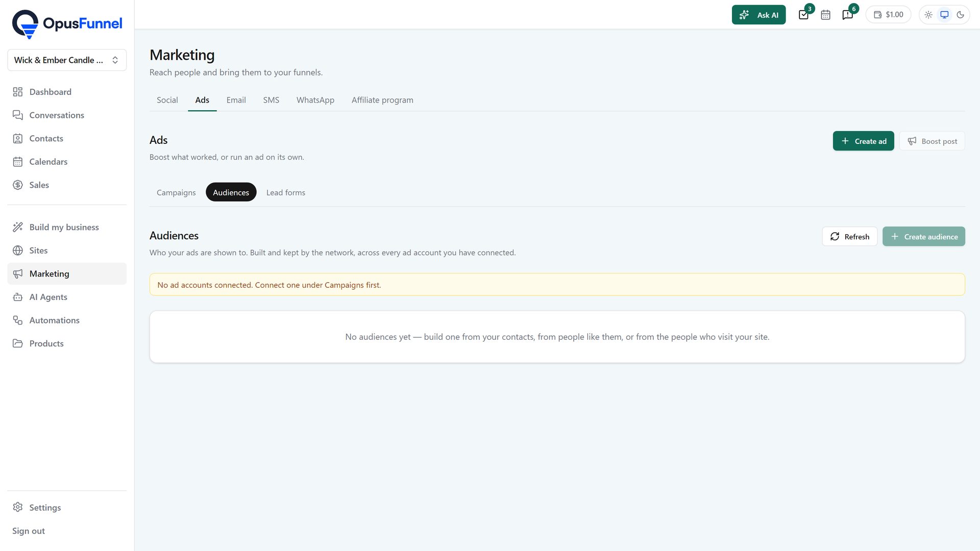The width and height of the screenshot is (980, 551).
Task: Open the Campaigns sub-tab
Action: click(176, 192)
